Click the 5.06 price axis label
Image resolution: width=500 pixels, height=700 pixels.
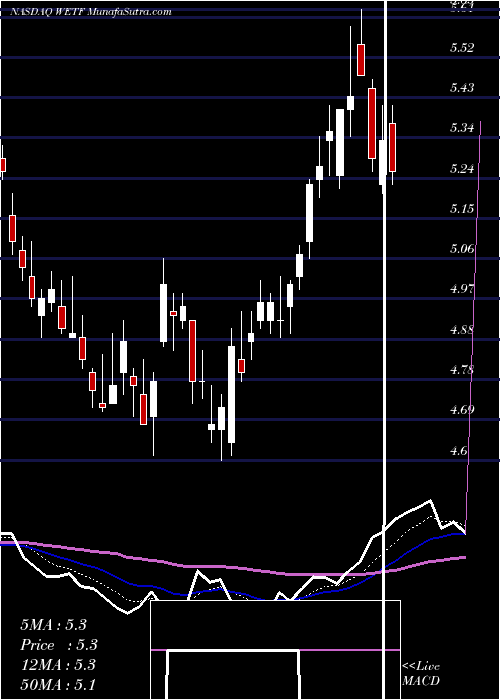(x=462, y=249)
